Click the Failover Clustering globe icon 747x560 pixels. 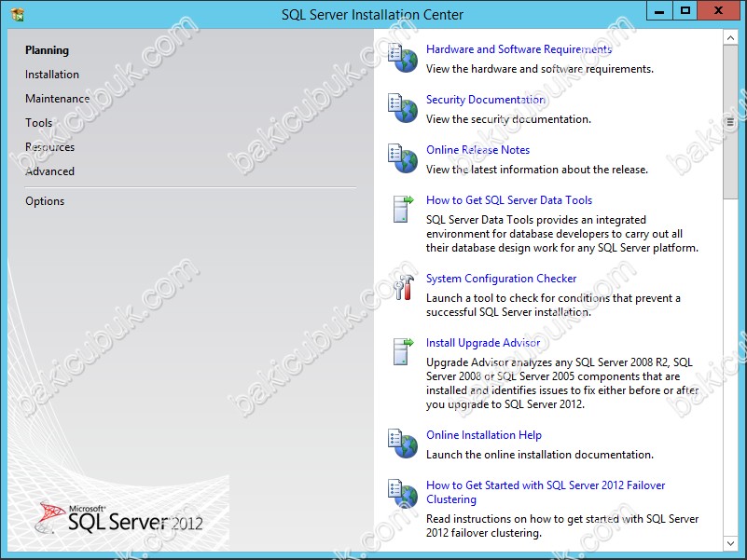coord(403,494)
